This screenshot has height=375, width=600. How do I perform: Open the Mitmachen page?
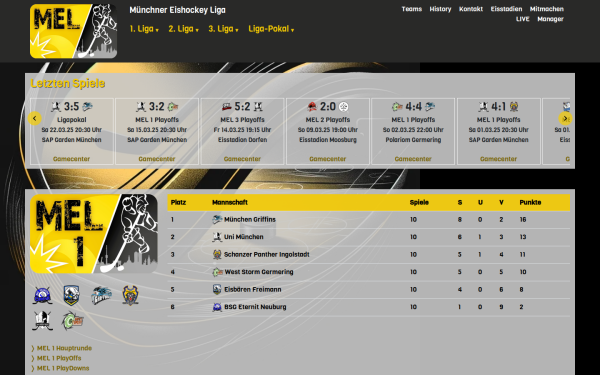point(546,9)
